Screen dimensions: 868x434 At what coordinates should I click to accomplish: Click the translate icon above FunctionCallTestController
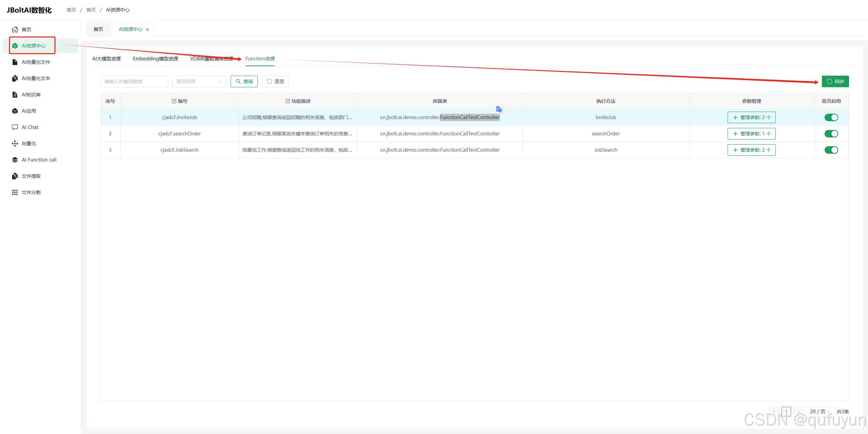[499, 109]
